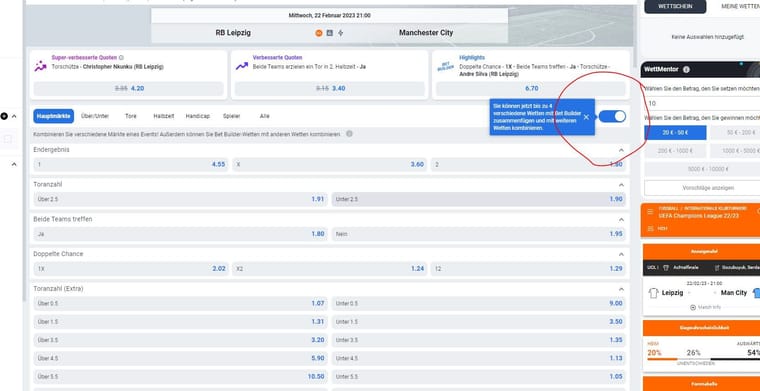The width and height of the screenshot is (760, 391).
Task: Bet on Nkunku scorer at 4.20
Action: point(128,89)
